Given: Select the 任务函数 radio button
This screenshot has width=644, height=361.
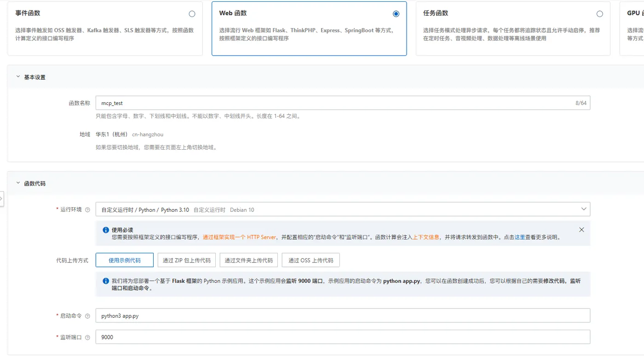Looking at the screenshot, I should (x=599, y=14).
